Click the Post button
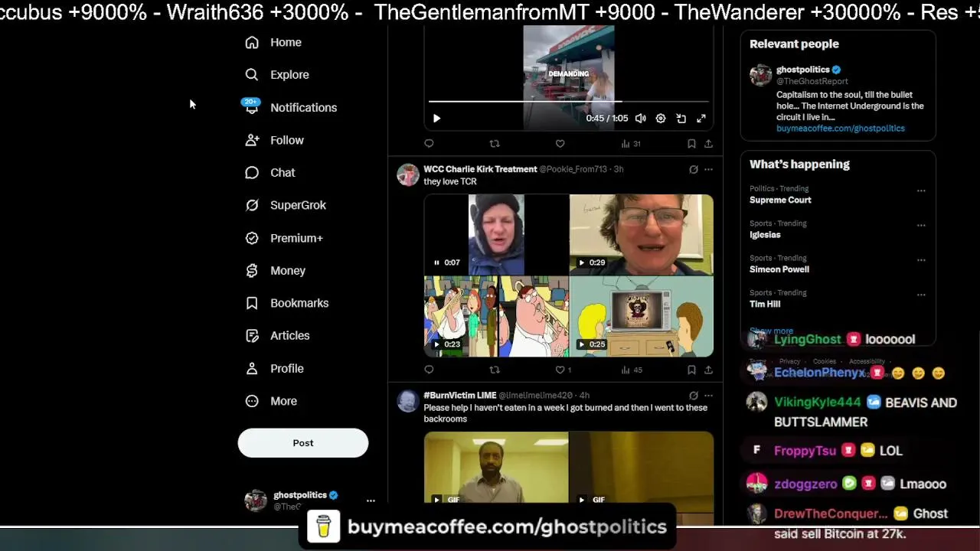The height and width of the screenshot is (551, 980). pyautogui.click(x=303, y=443)
